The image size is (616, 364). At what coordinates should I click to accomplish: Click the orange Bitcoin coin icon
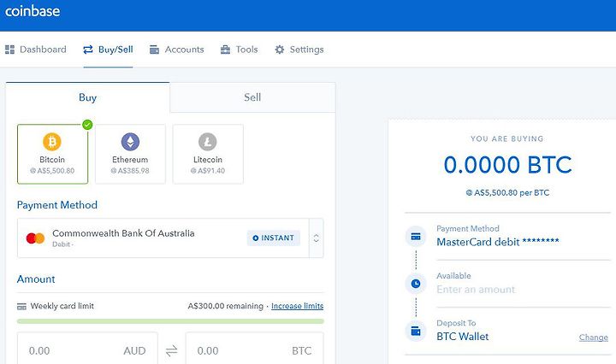tap(52, 142)
